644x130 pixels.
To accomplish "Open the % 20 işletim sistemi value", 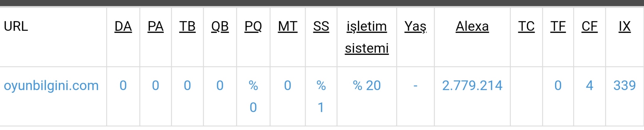I will coord(367,85).
